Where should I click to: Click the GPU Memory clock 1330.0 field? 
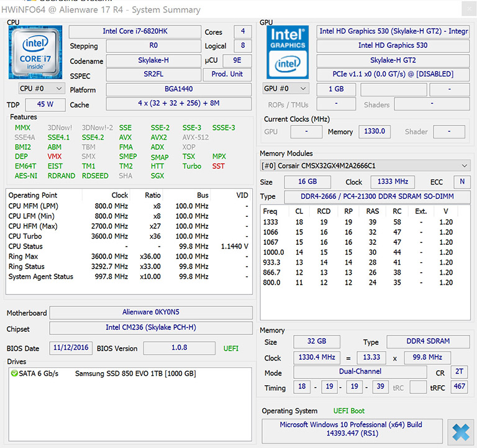[x=375, y=132]
